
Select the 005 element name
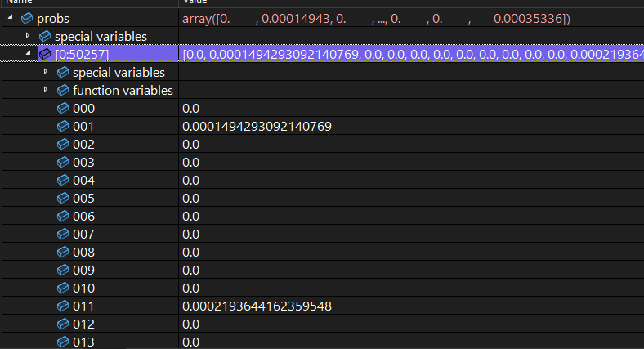[84, 199]
